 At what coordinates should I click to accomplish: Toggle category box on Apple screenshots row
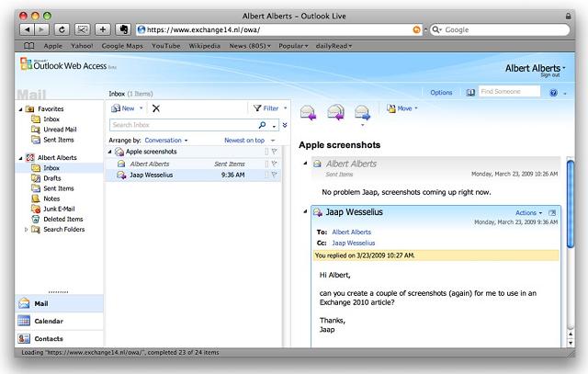266,152
